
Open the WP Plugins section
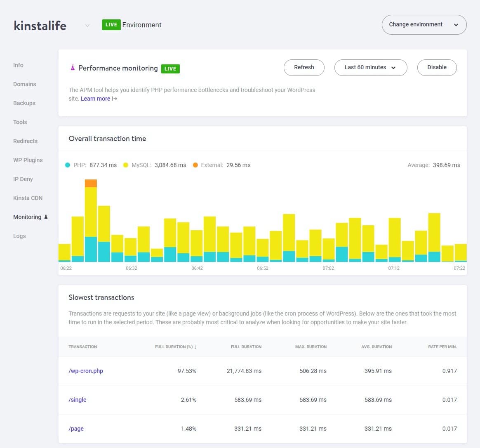(x=28, y=160)
